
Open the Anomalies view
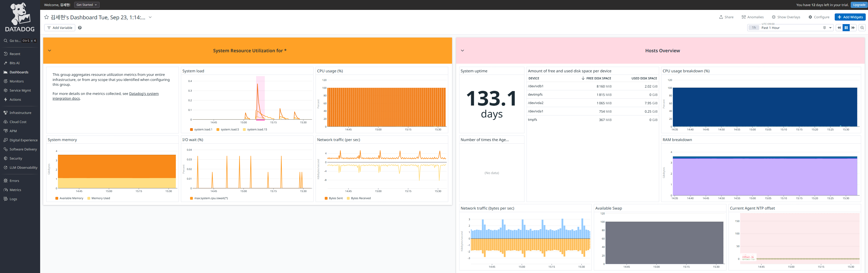pos(752,17)
